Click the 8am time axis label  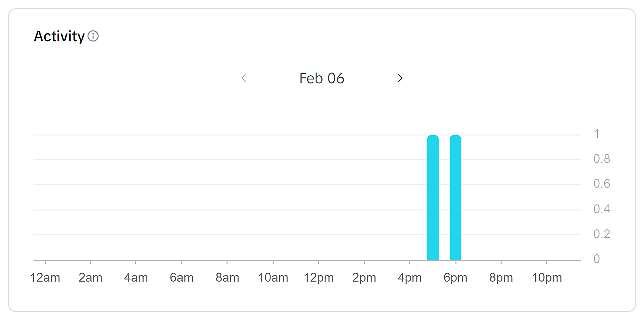227,278
